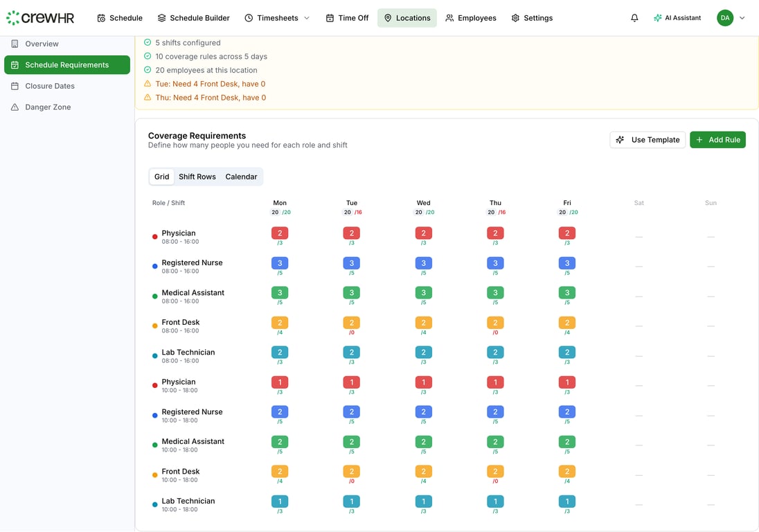Viewport: 759px width, 532px height.
Task: Switch to Shift Rows view
Action: (x=197, y=177)
